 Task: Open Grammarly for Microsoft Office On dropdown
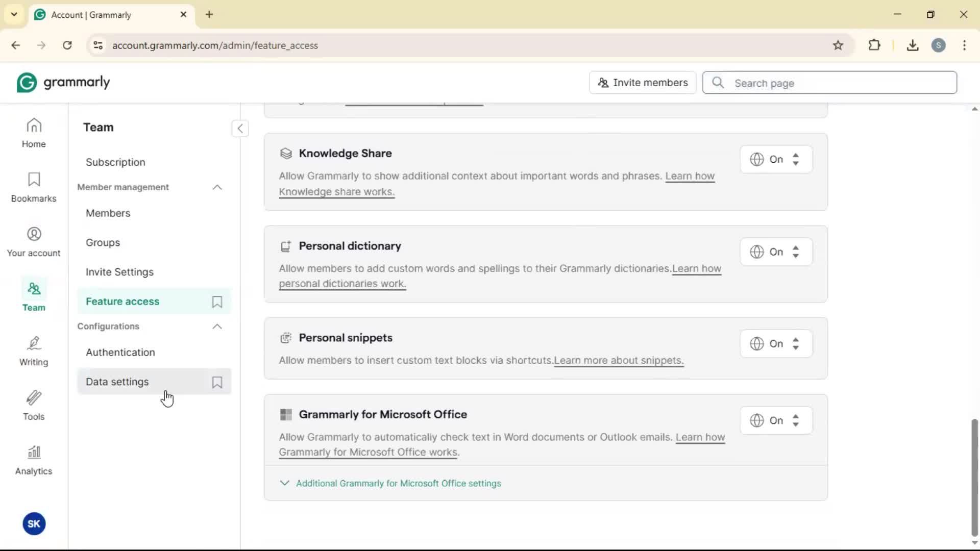point(775,421)
